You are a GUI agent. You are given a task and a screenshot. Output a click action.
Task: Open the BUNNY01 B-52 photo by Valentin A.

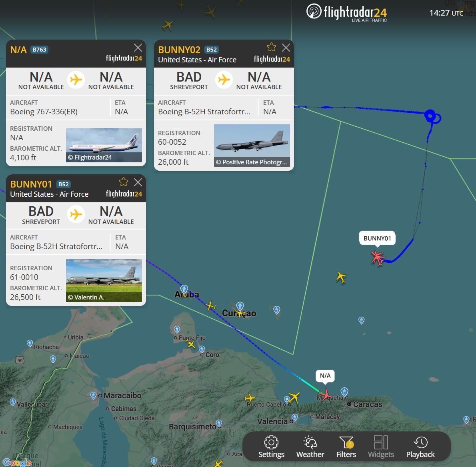tap(104, 280)
